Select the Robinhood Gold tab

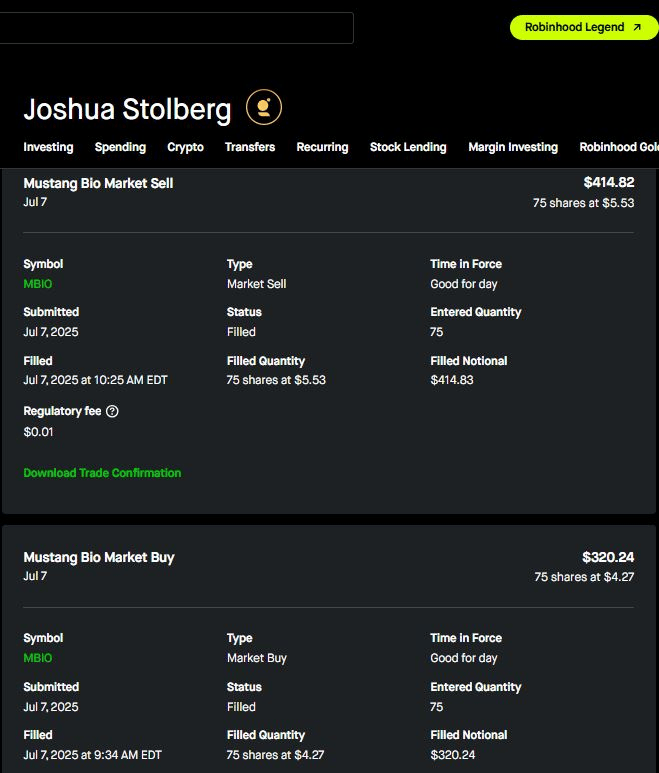click(619, 147)
